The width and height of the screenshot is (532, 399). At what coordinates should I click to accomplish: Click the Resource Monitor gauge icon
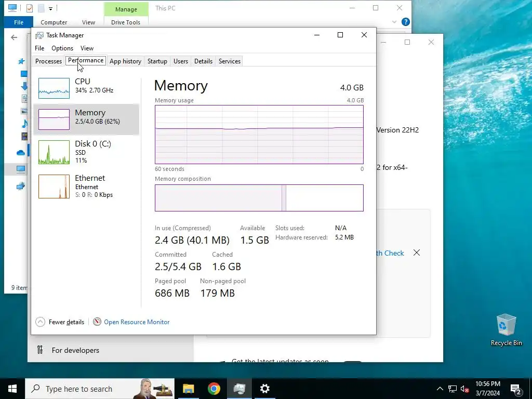[x=97, y=321]
